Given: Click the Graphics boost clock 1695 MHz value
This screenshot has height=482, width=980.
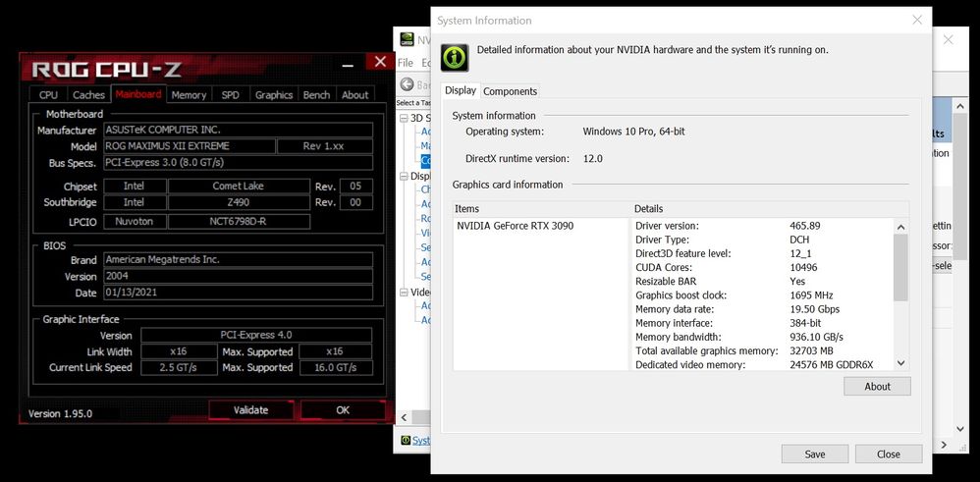Looking at the screenshot, I should pos(811,295).
